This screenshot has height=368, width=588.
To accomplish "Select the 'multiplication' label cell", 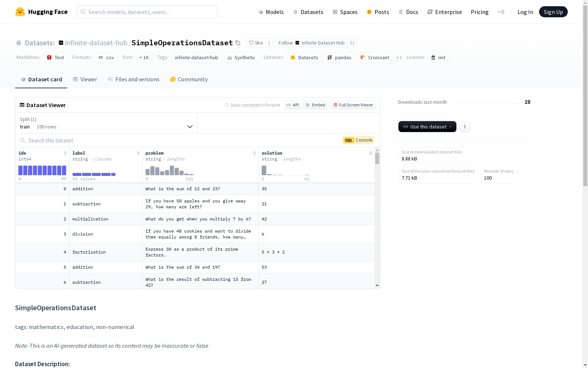I will [106, 219].
